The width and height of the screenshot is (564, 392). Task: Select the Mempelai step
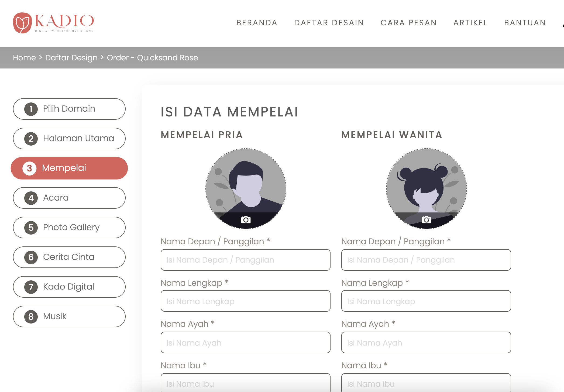69,168
